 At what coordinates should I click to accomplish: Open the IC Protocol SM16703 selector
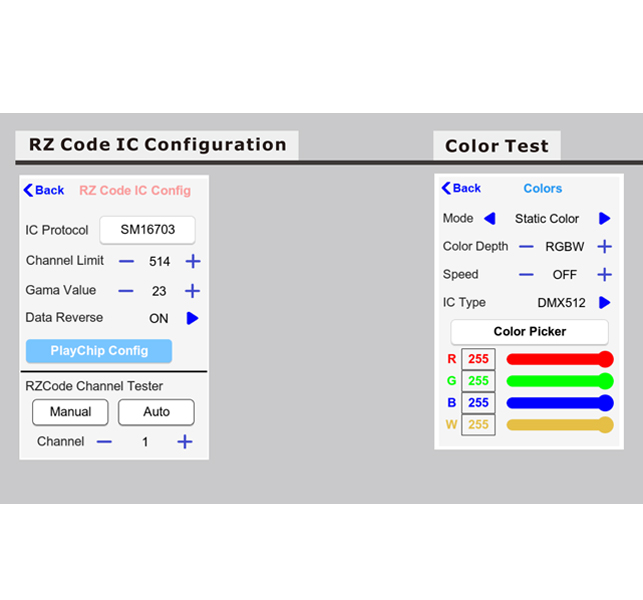[x=147, y=230]
